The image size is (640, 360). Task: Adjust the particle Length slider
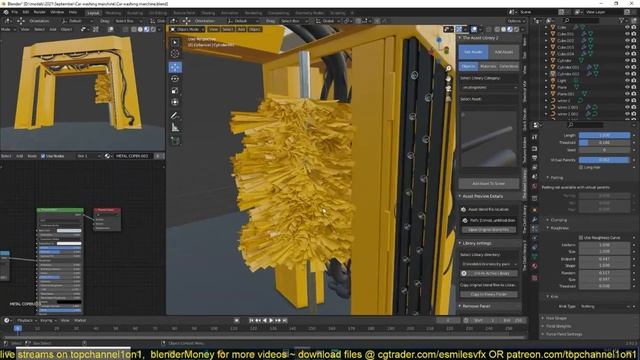[x=604, y=135]
